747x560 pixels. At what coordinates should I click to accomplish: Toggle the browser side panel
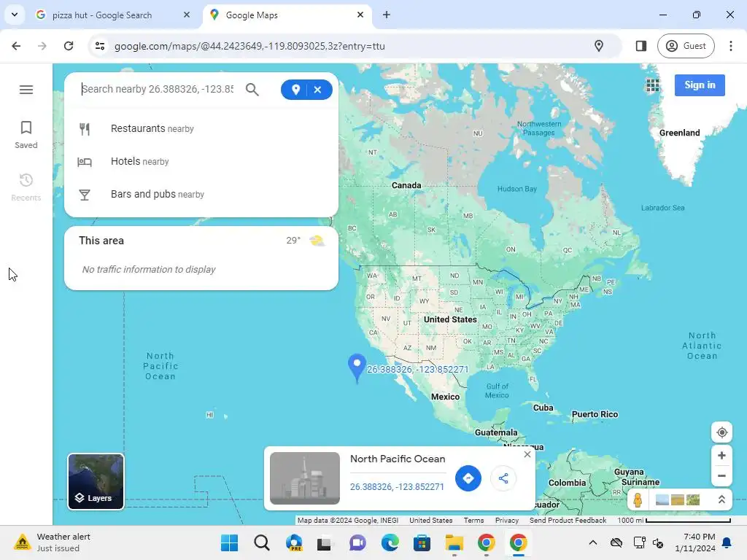point(641,46)
